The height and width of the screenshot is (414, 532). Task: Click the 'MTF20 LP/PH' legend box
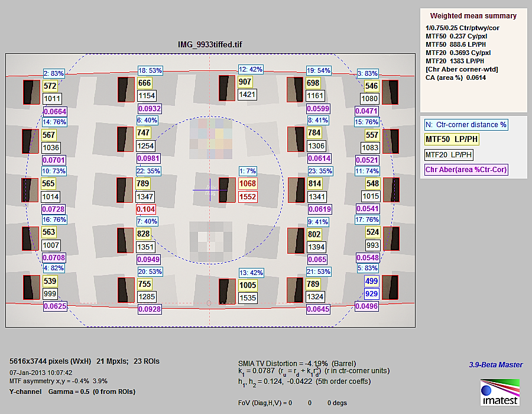(x=449, y=155)
